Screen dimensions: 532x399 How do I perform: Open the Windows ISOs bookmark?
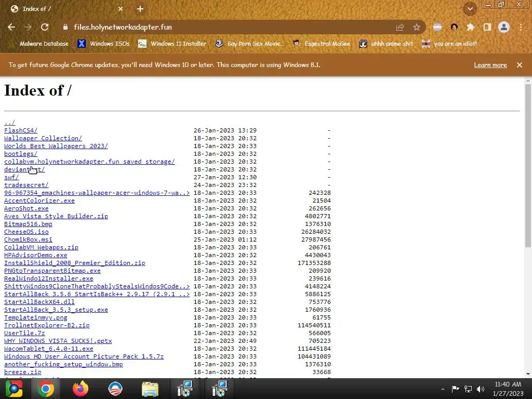[x=103, y=44]
